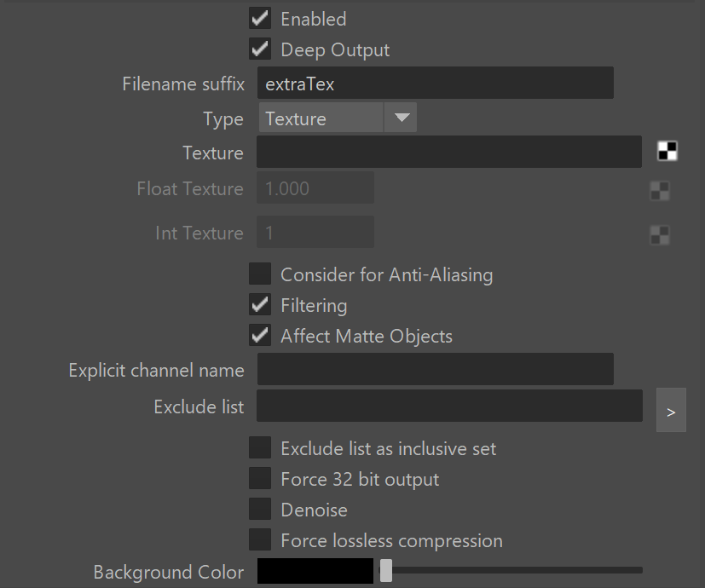The image size is (705, 588).
Task: Click the Texture path input field
Action: (449, 152)
